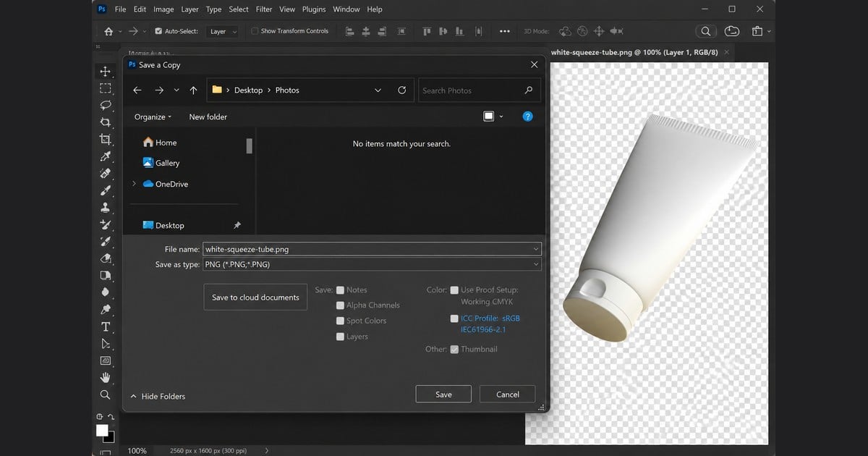The width and height of the screenshot is (868, 456).
Task: Toggle Use Proof Setup checkbox
Action: click(454, 290)
